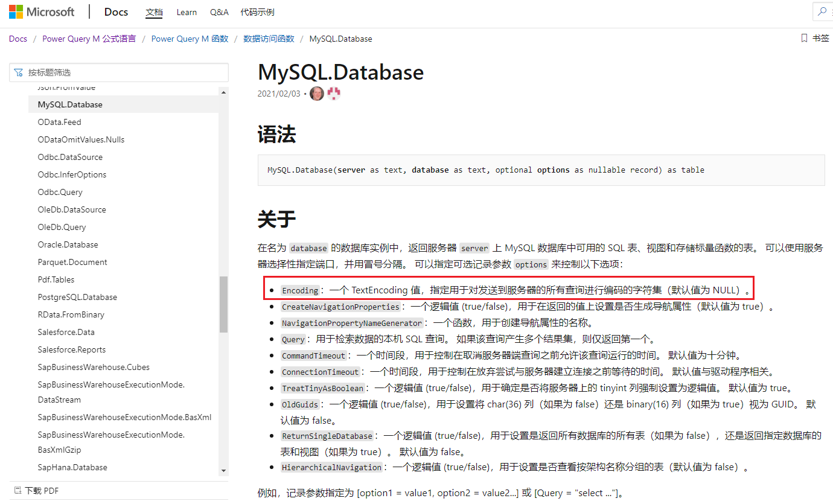Screen dimensions: 833x504
Task: Click CommandTimeout code label
Action: tap(314, 356)
